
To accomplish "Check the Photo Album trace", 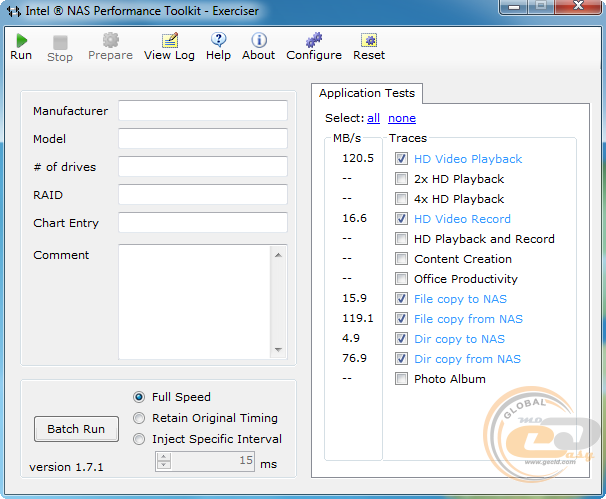I will pos(401,379).
